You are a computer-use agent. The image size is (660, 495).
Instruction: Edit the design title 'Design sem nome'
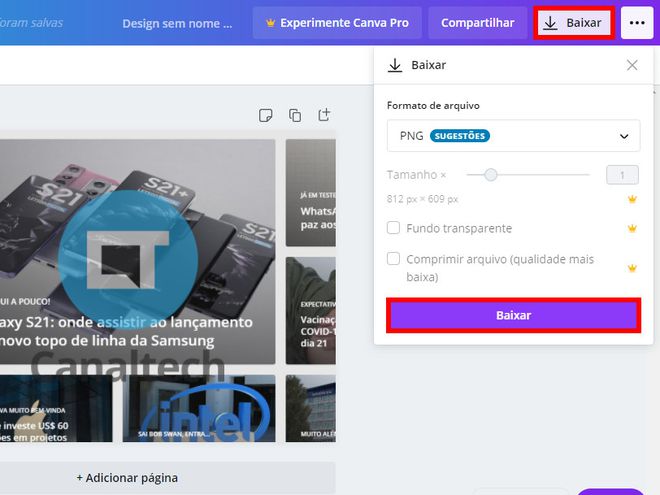point(177,24)
